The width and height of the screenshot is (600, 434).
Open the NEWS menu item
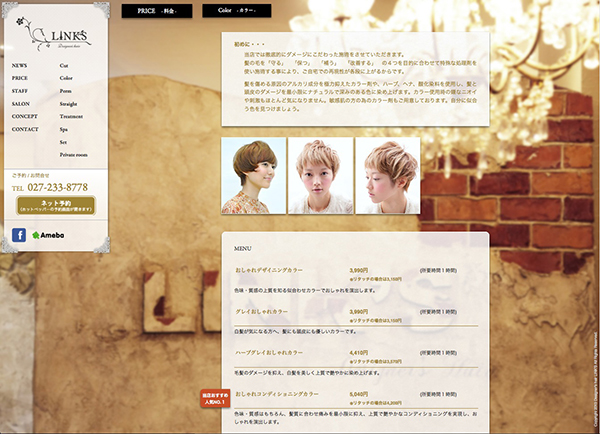(19, 65)
